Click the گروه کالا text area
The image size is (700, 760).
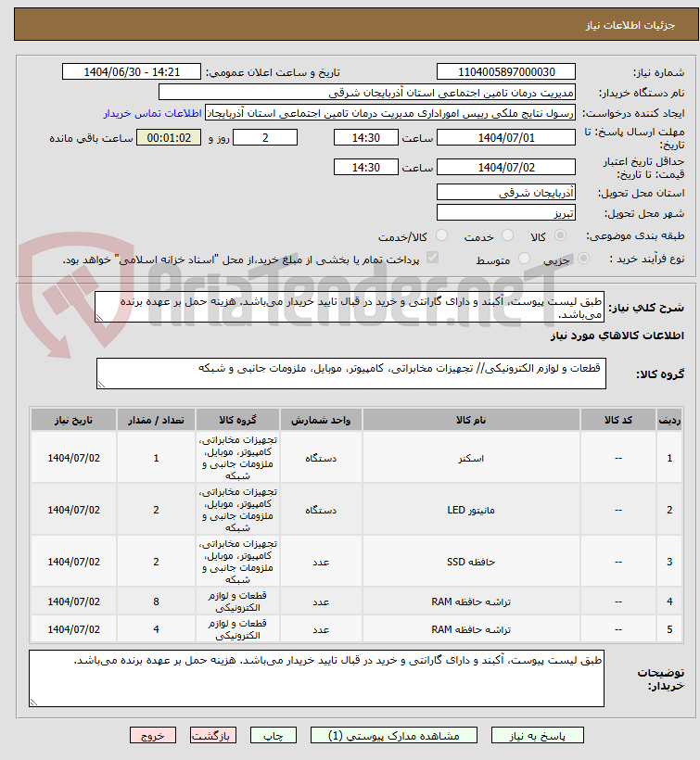pyautogui.click(x=351, y=374)
